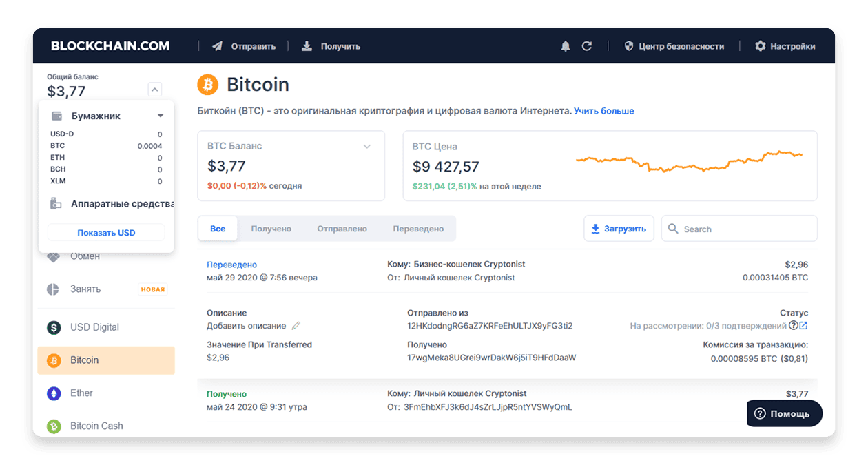Click the question mark icon beside confirmations status
Screen dimensions: 868x465
click(793, 326)
